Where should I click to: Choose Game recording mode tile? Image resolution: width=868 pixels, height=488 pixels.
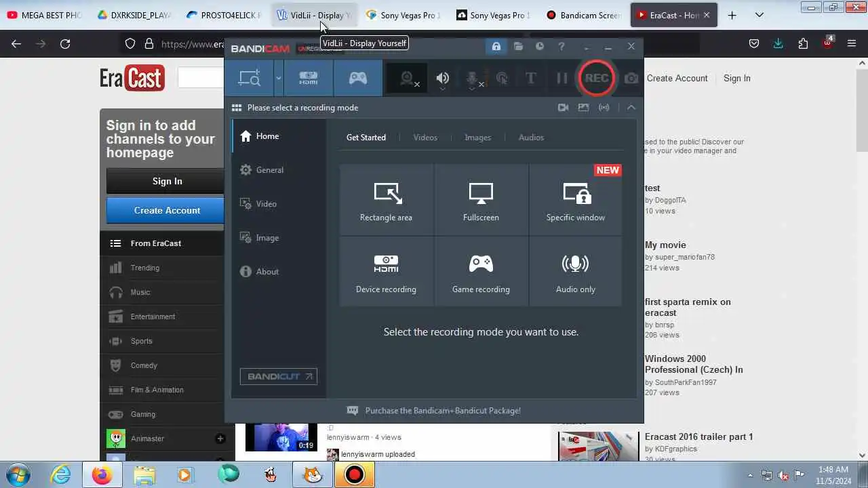pyautogui.click(x=481, y=272)
